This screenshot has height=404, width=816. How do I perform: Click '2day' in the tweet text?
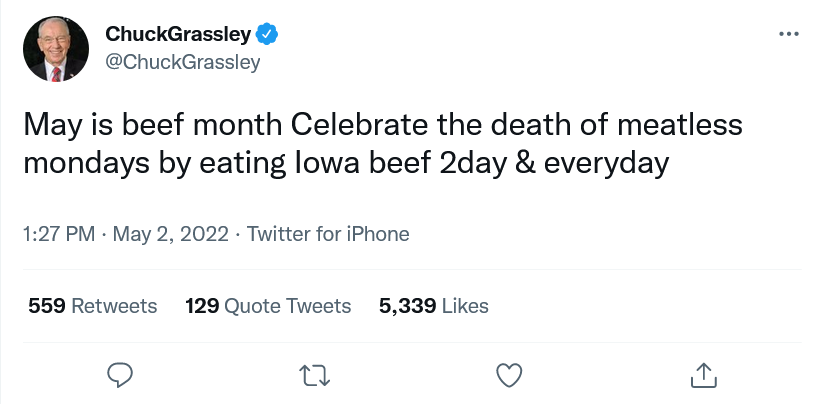tap(473, 163)
